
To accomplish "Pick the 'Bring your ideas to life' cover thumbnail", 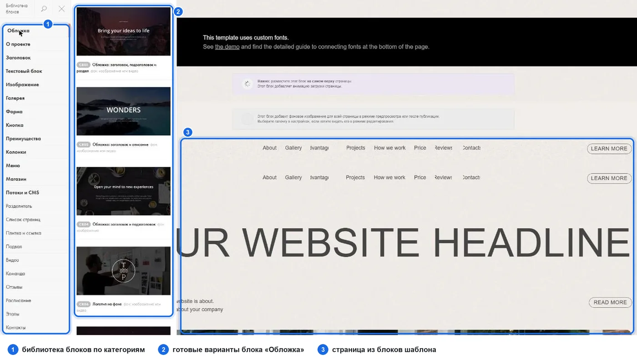I will [123, 31].
